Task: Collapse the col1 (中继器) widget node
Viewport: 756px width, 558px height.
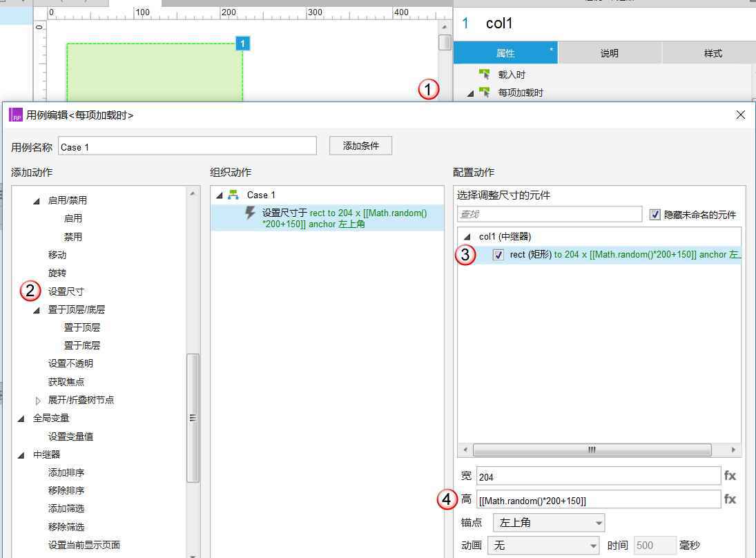Action: [466, 237]
